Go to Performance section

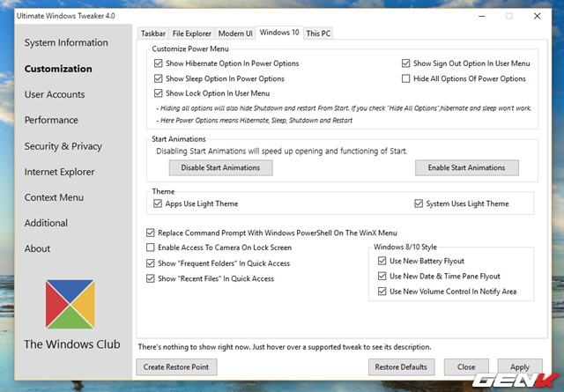(x=51, y=120)
